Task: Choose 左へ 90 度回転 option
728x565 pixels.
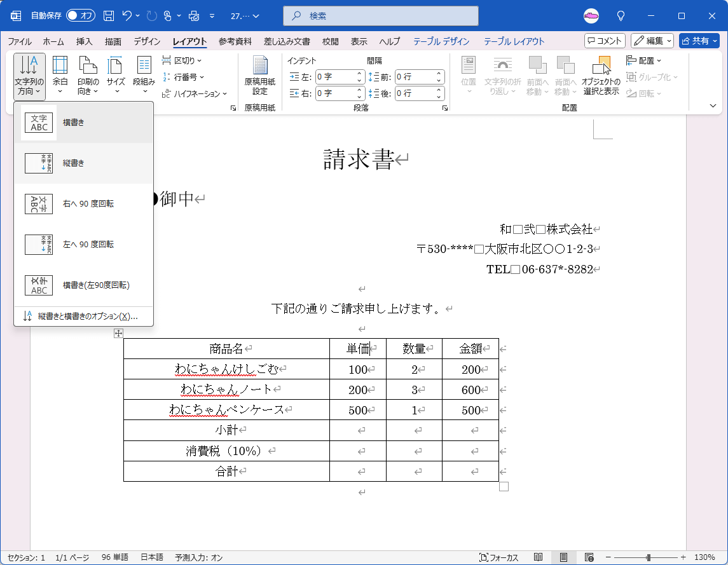Action: coord(83,244)
